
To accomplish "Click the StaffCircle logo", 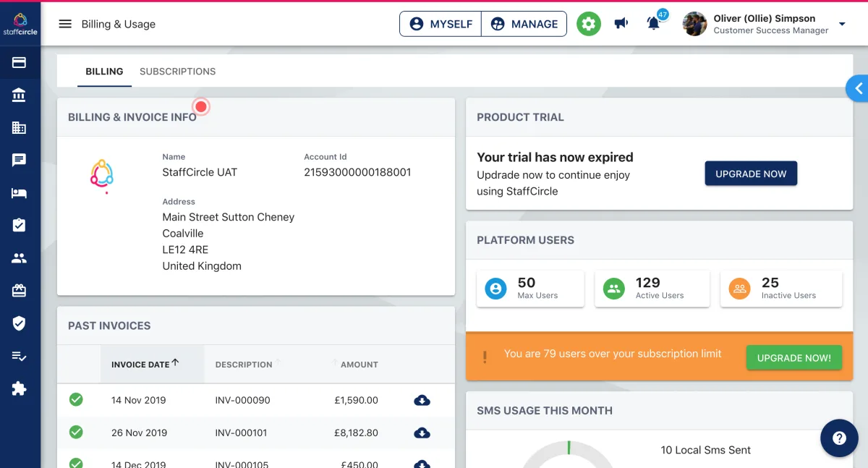I will pyautogui.click(x=20, y=24).
